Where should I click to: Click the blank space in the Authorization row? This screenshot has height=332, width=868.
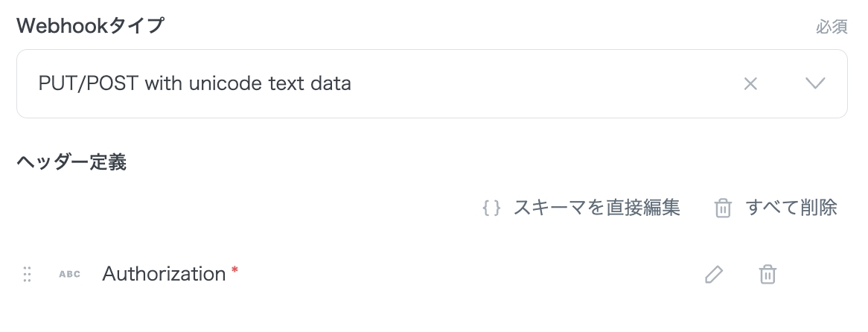tap(462, 274)
